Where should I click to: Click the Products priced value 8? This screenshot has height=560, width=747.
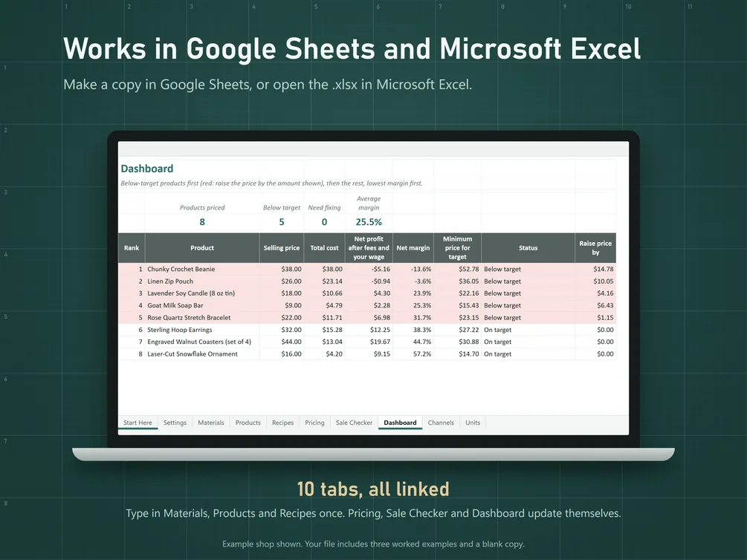click(x=202, y=222)
